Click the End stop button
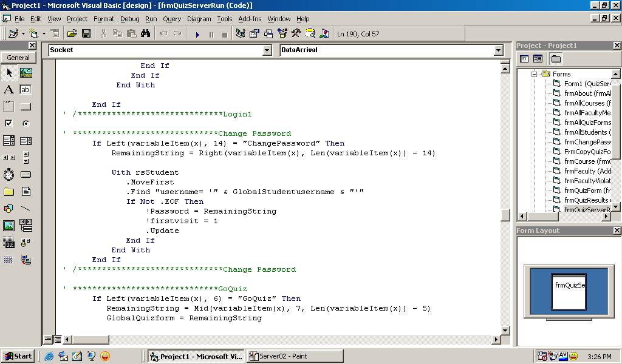The height and width of the screenshot is (364, 622). pos(225,35)
